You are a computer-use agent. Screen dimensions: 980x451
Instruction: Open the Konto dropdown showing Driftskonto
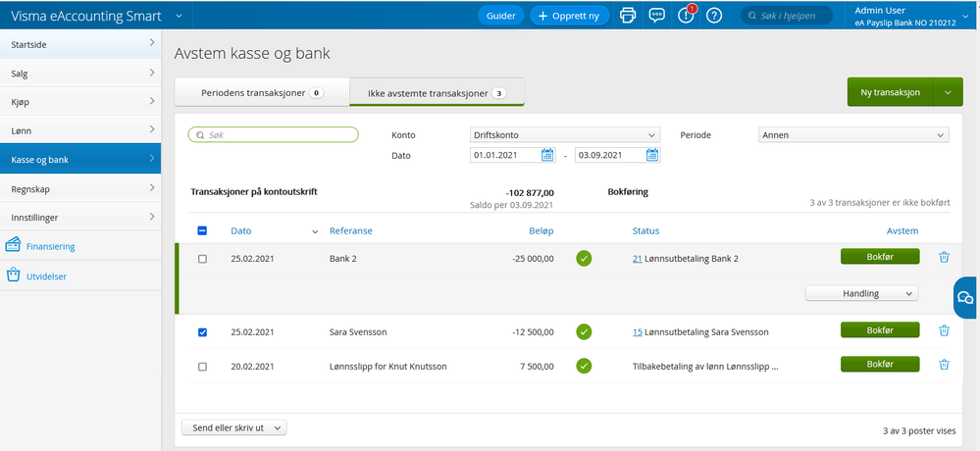point(565,135)
